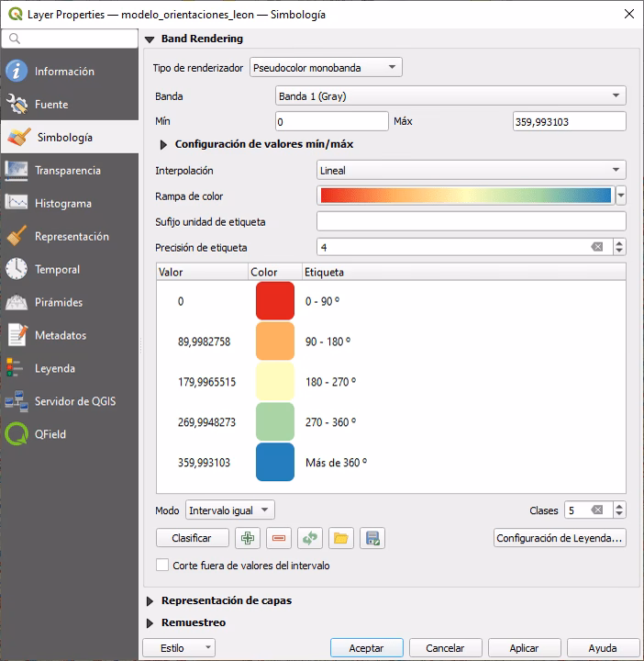Click the green plus add-class icon
This screenshot has width=644, height=661.
coord(247,539)
